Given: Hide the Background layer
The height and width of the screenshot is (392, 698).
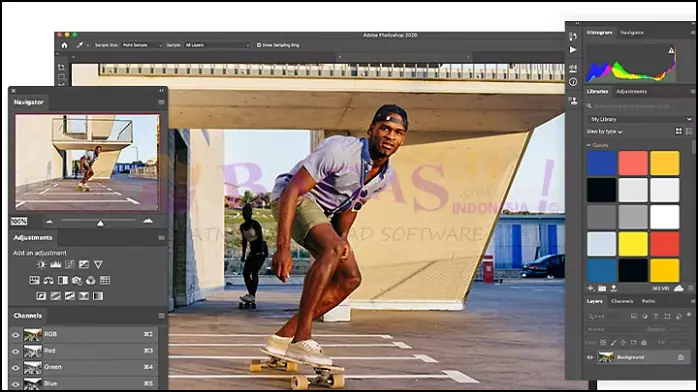Looking at the screenshot, I should [x=590, y=357].
